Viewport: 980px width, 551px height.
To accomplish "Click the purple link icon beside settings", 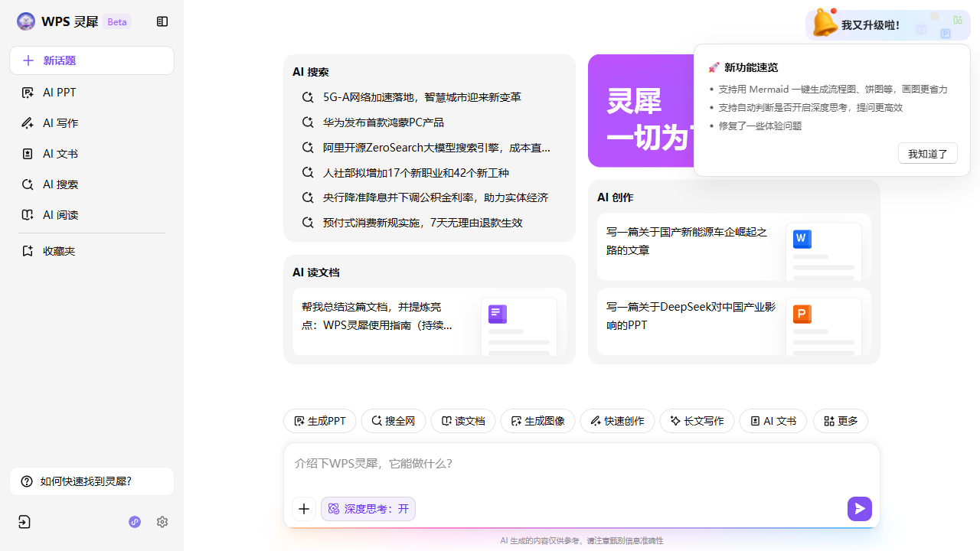I will pos(135,522).
